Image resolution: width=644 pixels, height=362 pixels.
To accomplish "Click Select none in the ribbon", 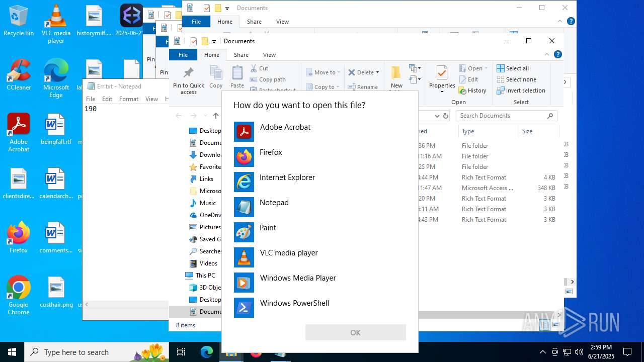I will click(x=516, y=79).
